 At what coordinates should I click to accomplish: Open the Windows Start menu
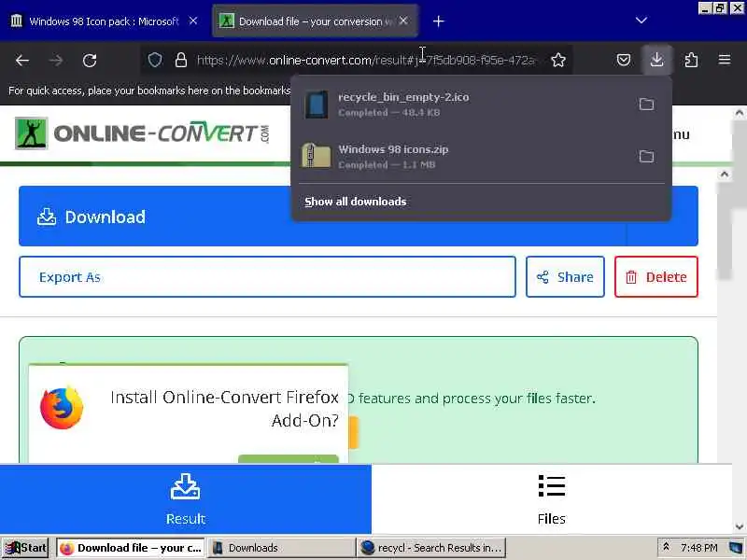coord(25,548)
